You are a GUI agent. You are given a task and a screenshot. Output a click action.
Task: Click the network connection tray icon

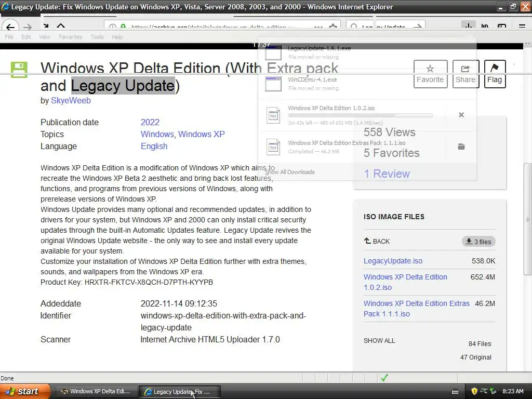tap(484, 391)
